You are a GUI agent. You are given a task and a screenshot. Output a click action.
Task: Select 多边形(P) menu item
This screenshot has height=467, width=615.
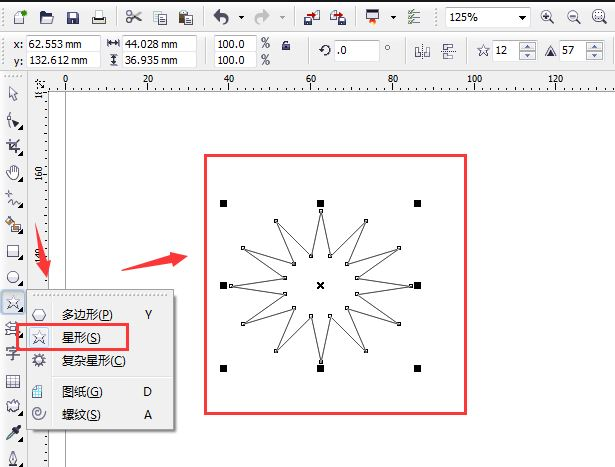click(x=87, y=314)
